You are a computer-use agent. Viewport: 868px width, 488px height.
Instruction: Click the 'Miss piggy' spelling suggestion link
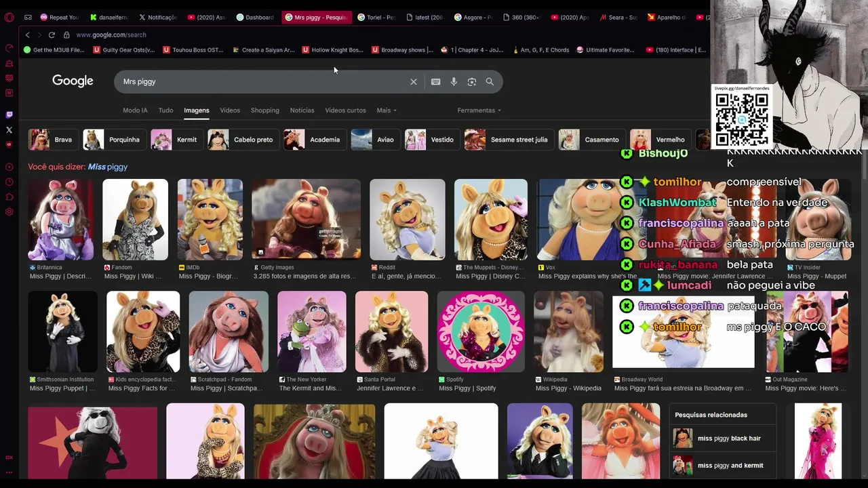107,167
